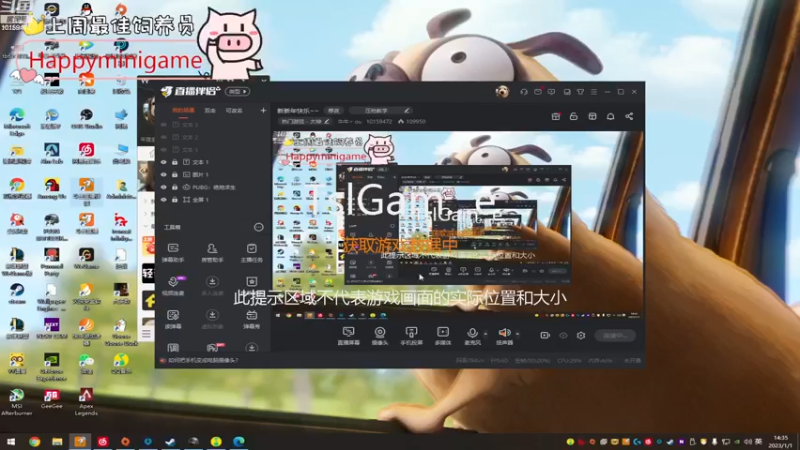Viewport: 800px width, 450px height.
Task: Click the pill button beside 直播伴侣 logo
Action: tap(238, 92)
